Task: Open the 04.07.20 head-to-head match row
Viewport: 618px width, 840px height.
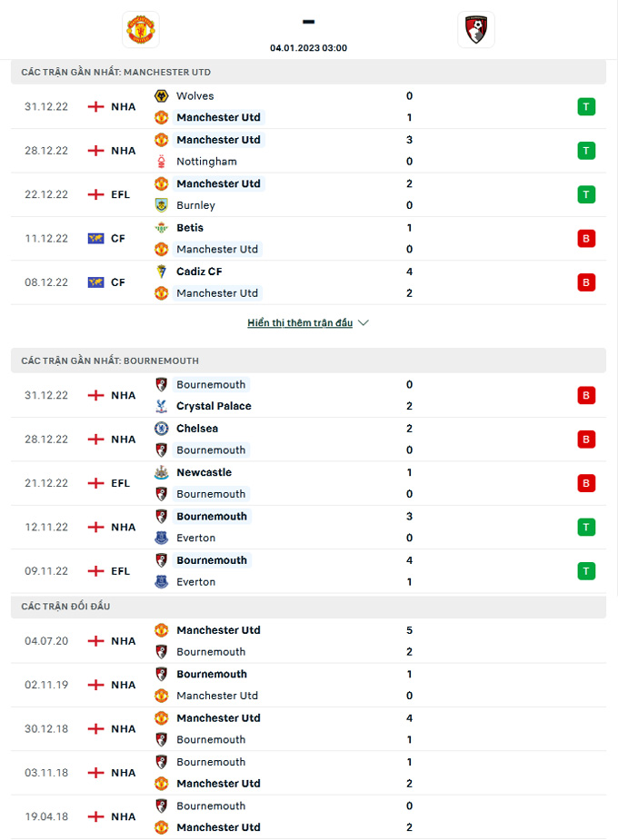Action: (309, 641)
